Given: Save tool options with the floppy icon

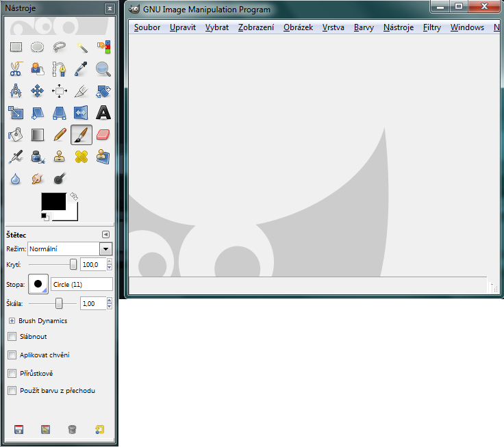Looking at the screenshot, I should click(x=18, y=429).
